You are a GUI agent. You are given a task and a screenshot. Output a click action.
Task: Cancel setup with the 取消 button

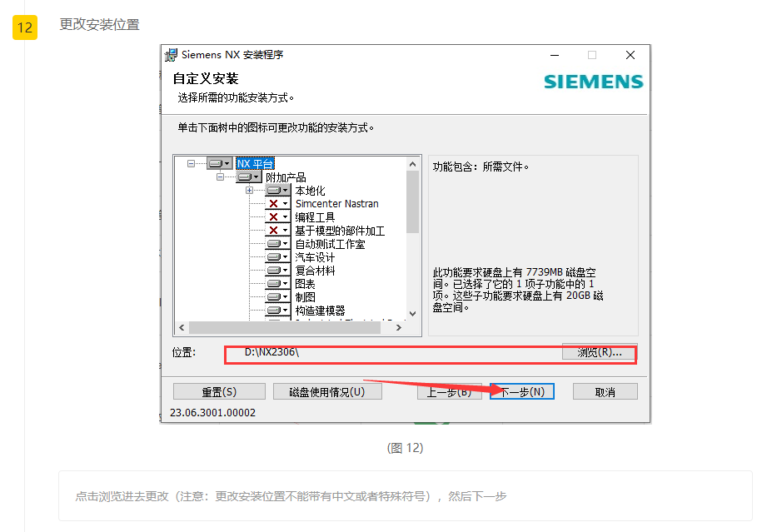point(605,391)
